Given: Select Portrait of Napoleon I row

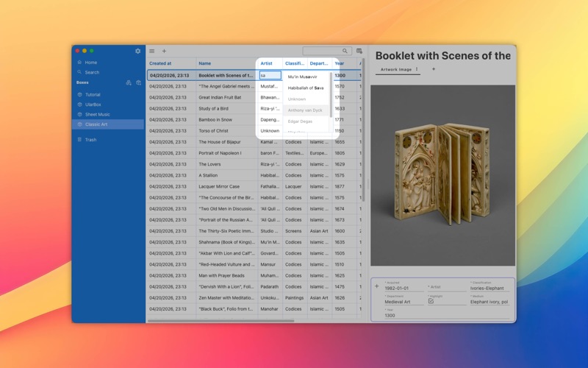Looking at the screenshot, I should tap(254, 153).
